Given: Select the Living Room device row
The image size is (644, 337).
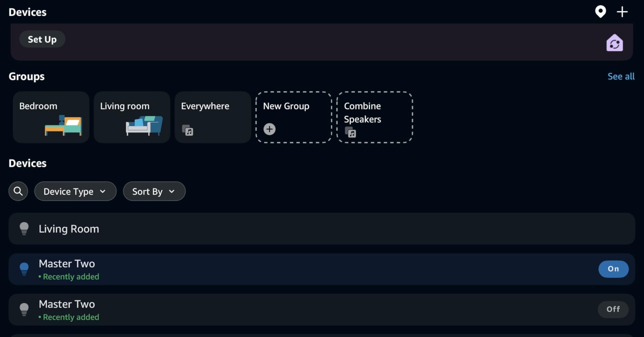Looking at the screenshot, I should tap(321, 229).
